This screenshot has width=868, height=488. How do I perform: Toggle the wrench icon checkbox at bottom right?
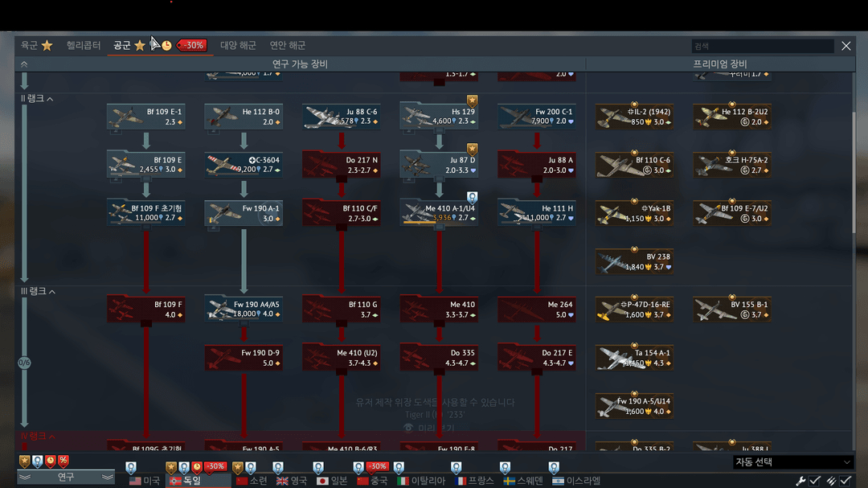pos(814,481)
